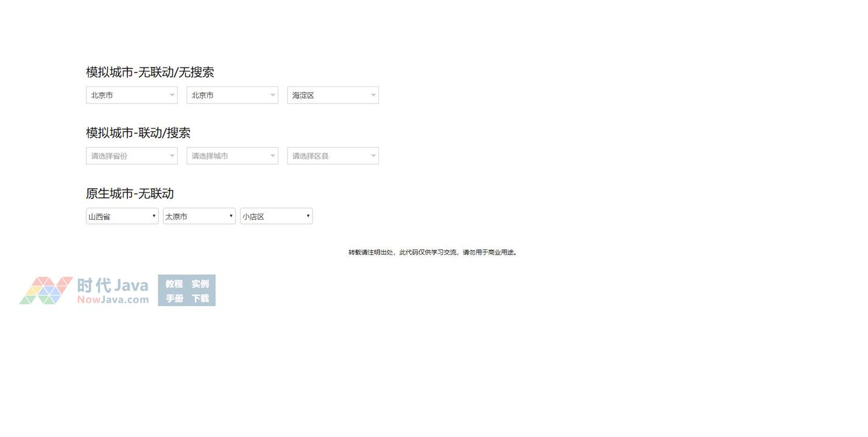Click the 原生城市-无联动 heading
The height and width of the screenshot is (437, 868).
coord(130,194)
